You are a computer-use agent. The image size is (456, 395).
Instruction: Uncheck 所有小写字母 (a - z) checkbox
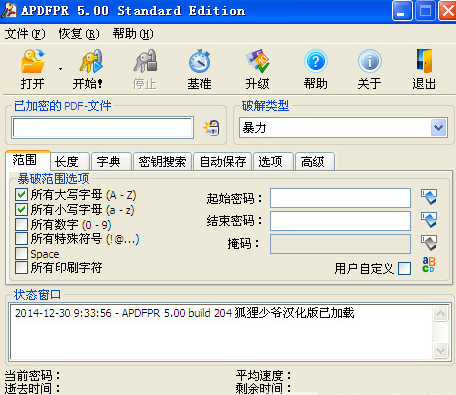point(21,210)
